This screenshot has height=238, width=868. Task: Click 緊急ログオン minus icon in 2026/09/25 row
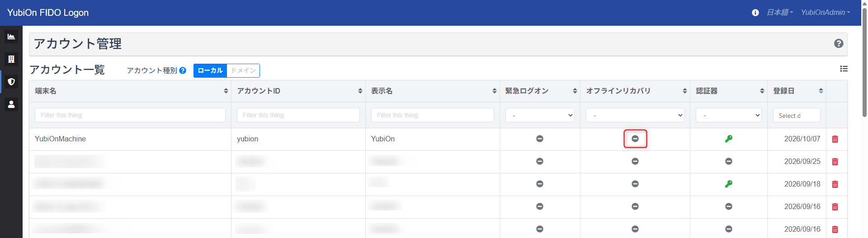coord(540,161)
